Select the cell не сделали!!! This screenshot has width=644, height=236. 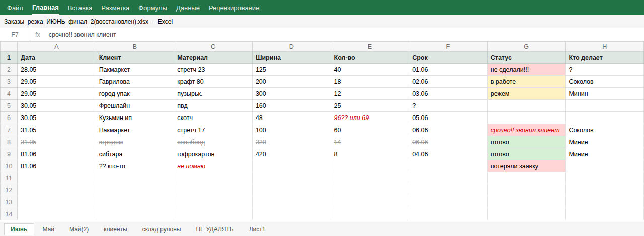pos(526,70)
